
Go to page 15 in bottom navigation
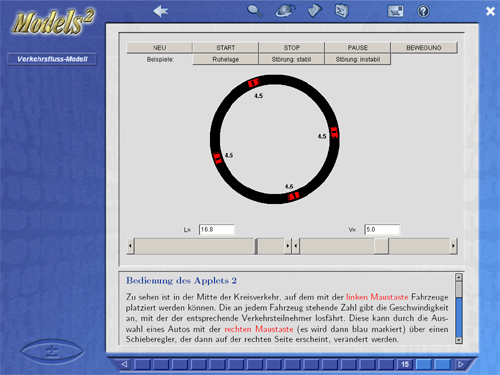click(405, 364)
